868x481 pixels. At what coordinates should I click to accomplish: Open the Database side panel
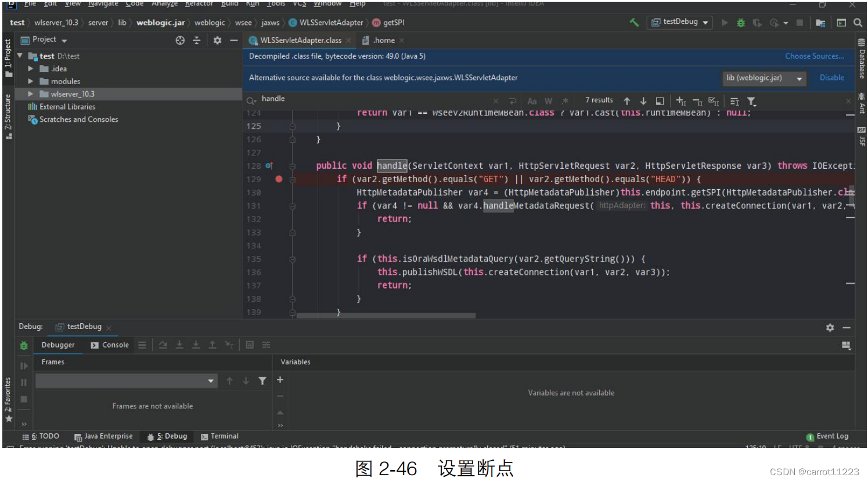[862, 60]
